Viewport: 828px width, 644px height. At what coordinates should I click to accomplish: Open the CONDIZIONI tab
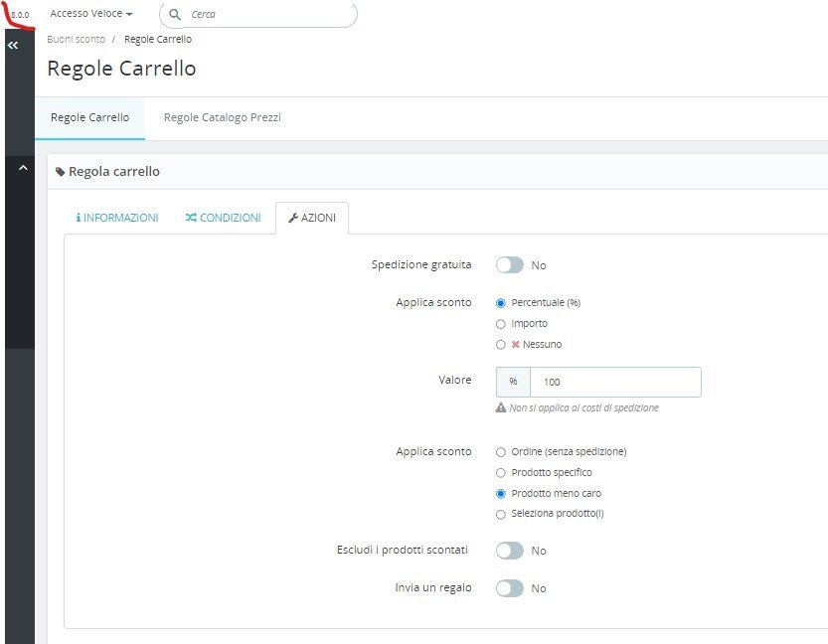(x=223, y=218)
